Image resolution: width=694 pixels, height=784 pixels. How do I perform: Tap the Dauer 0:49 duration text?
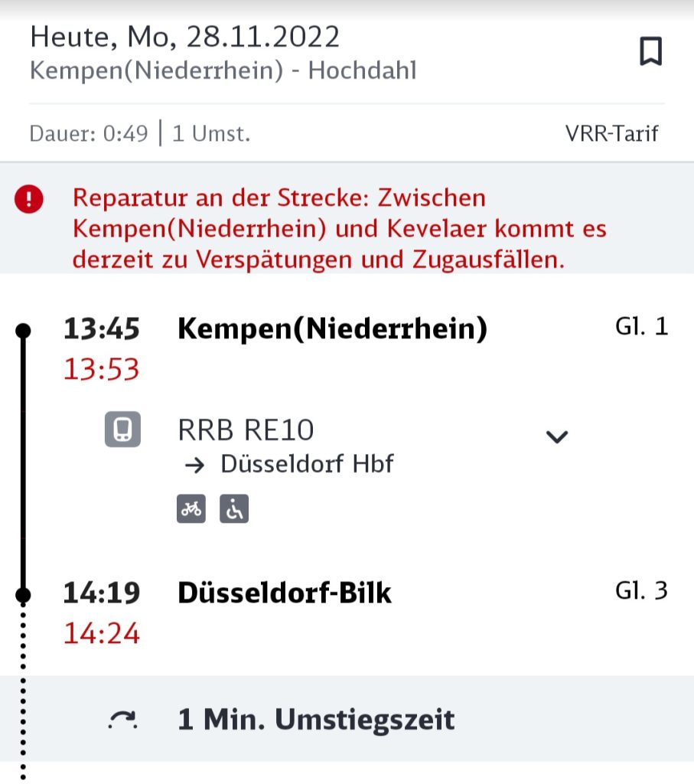pos(89,134)
